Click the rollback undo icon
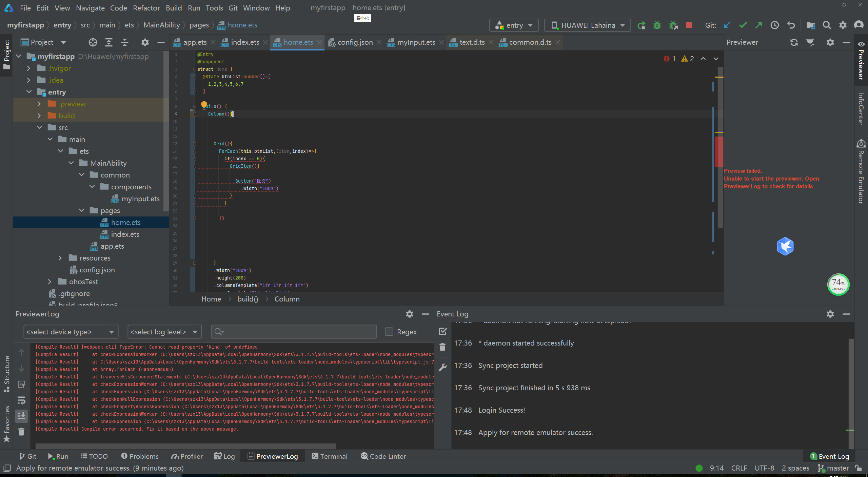 [791, 25]
